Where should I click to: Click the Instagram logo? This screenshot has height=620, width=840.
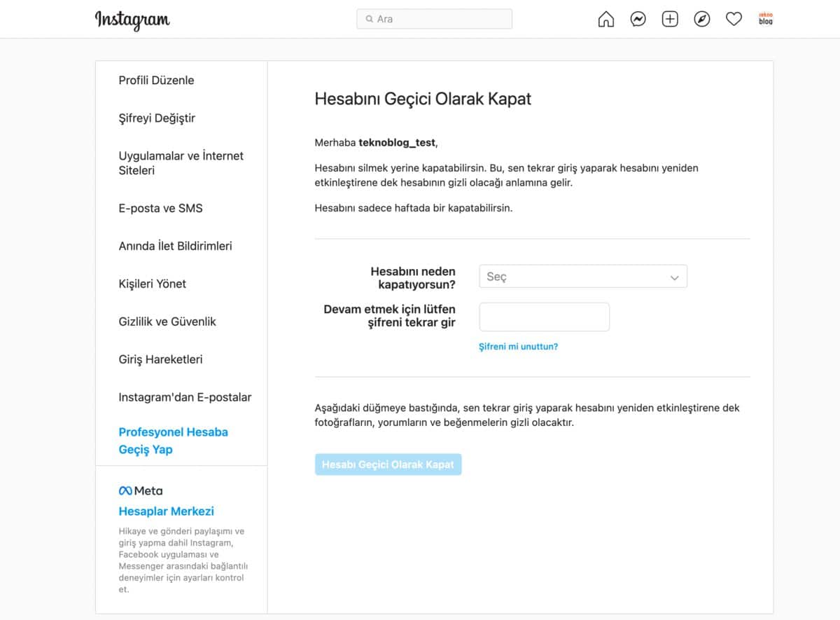pos(132,20)
